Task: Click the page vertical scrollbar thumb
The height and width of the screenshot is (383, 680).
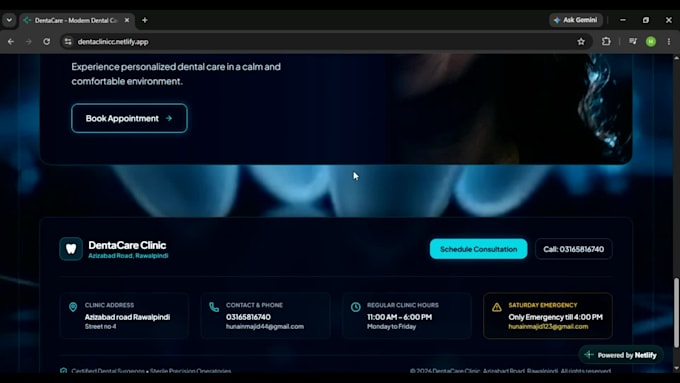Action: tap(676, 312)
